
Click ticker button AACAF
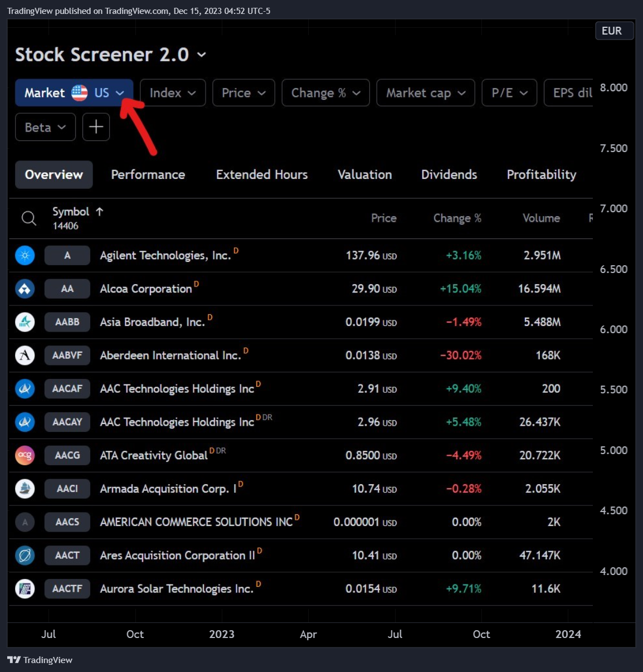coord(67,389)
